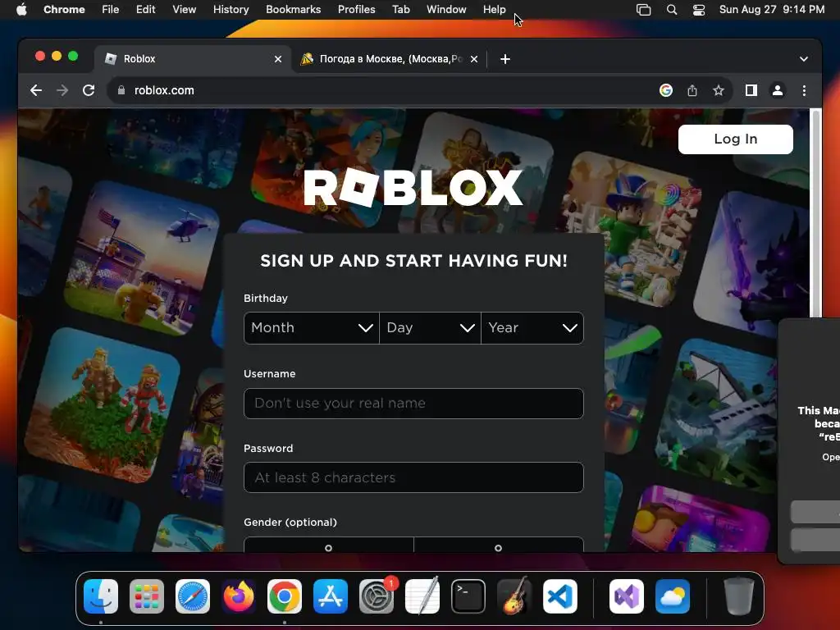Open Safari from the Dock
The height and width of the screenshot is (630, 840).
pyautogui.click(x=193, y=596)
